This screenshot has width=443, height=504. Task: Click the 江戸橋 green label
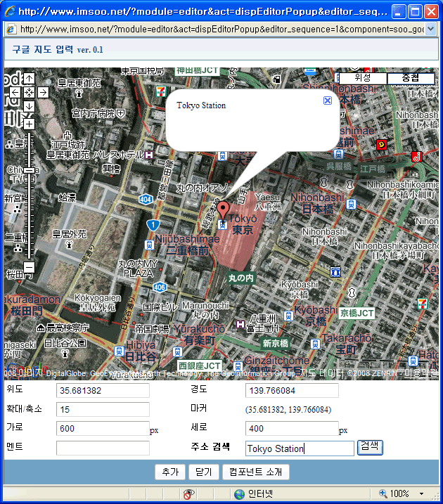tap(373, 169)
